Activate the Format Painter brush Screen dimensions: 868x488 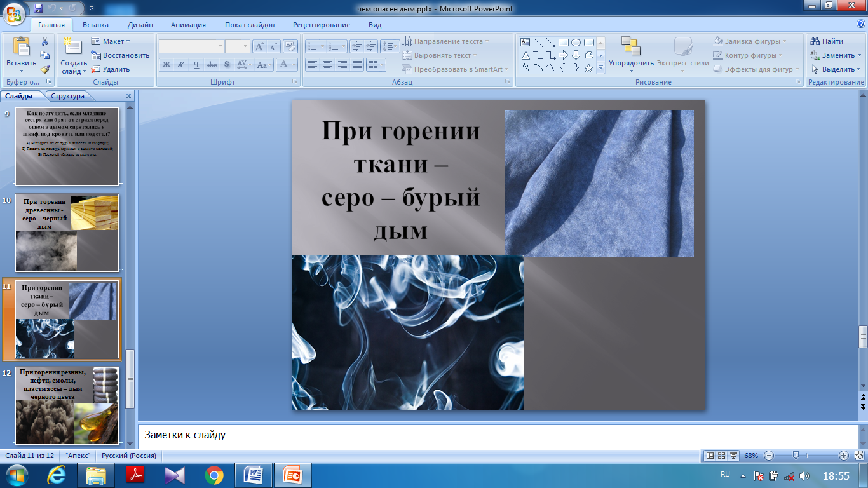pos(45,69)
